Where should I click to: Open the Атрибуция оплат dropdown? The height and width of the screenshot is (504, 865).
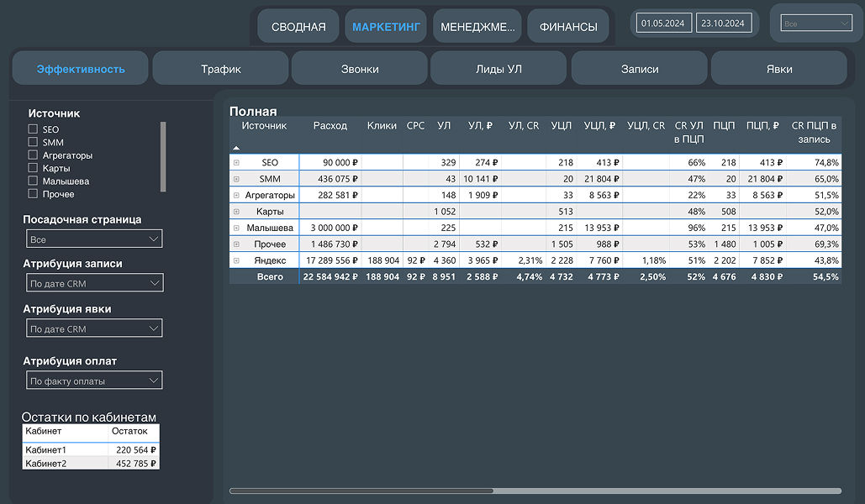point(93,381)
